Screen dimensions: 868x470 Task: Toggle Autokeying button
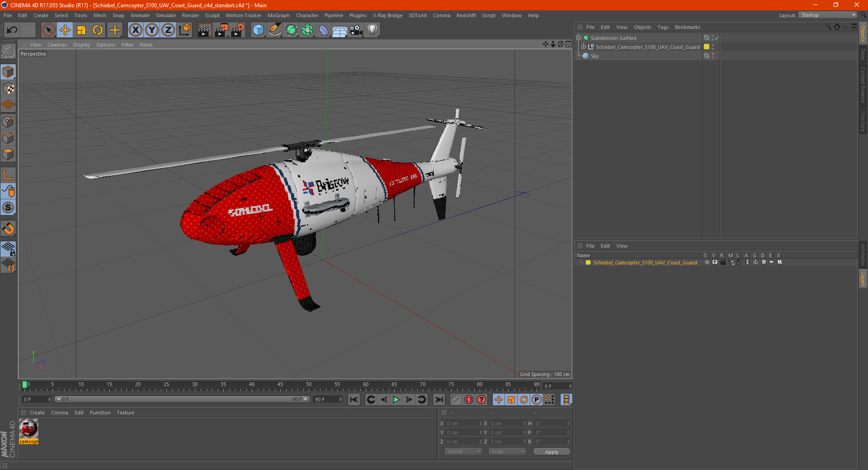tap(469, 399)
